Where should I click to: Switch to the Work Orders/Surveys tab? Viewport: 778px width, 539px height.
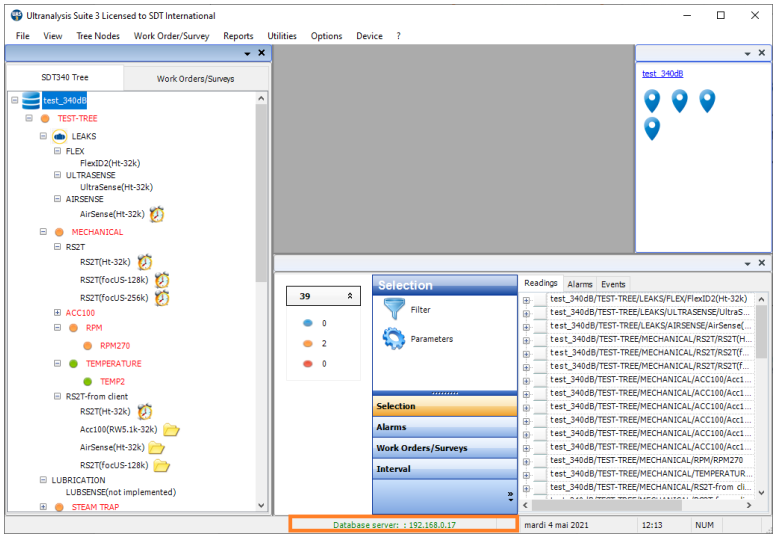coord(195,78)
